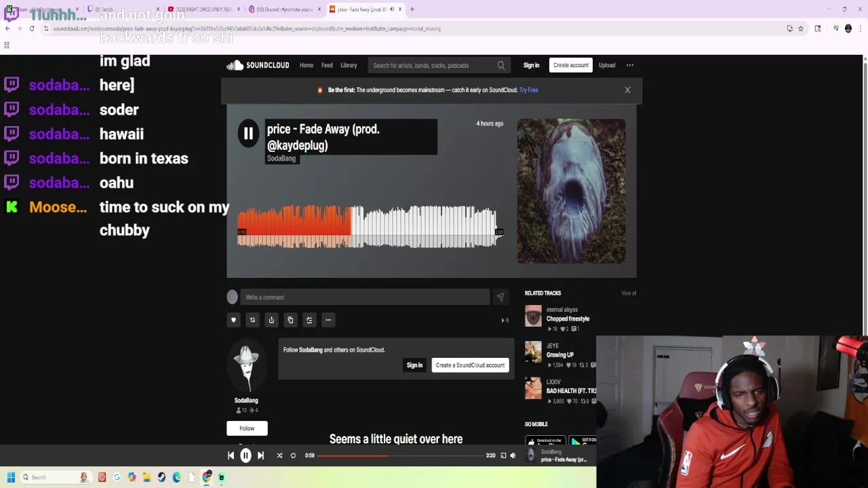Click View all related tracks

(629, 293)
